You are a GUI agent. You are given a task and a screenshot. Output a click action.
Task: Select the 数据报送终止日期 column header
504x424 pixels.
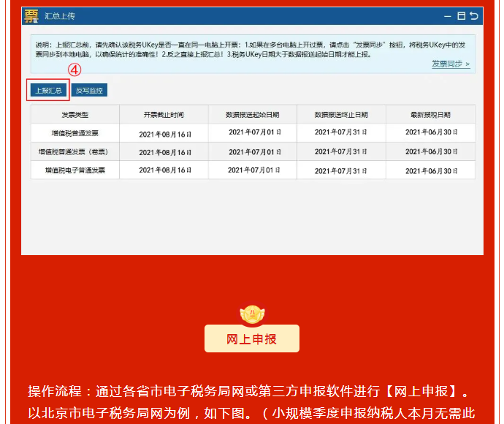tap(341, 115)
